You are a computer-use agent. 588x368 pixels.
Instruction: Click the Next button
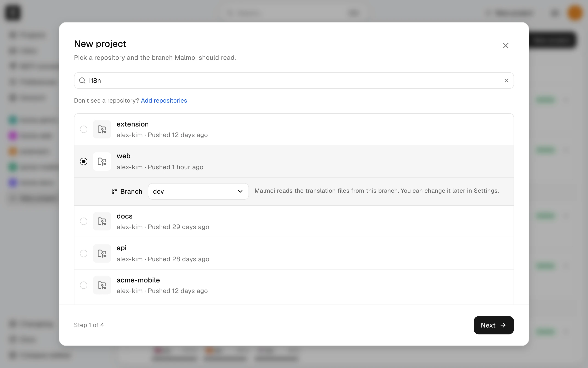pyautogui.click(x=493, y=325)
